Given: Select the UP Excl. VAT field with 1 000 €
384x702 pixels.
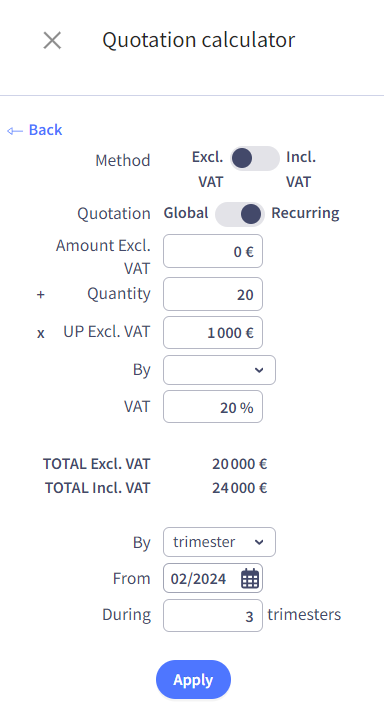Looking at the screenshot, I should point(213,333).
